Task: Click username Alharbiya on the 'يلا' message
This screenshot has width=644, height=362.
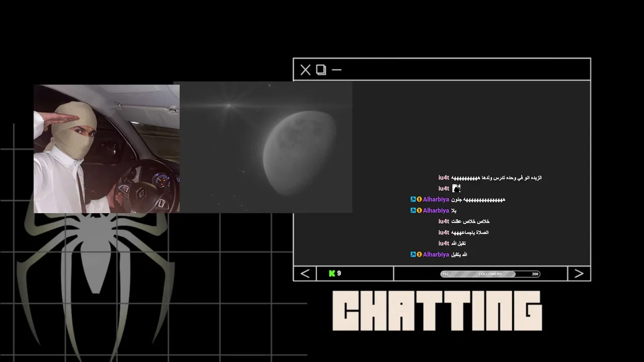Action: (x=436, y=211)
